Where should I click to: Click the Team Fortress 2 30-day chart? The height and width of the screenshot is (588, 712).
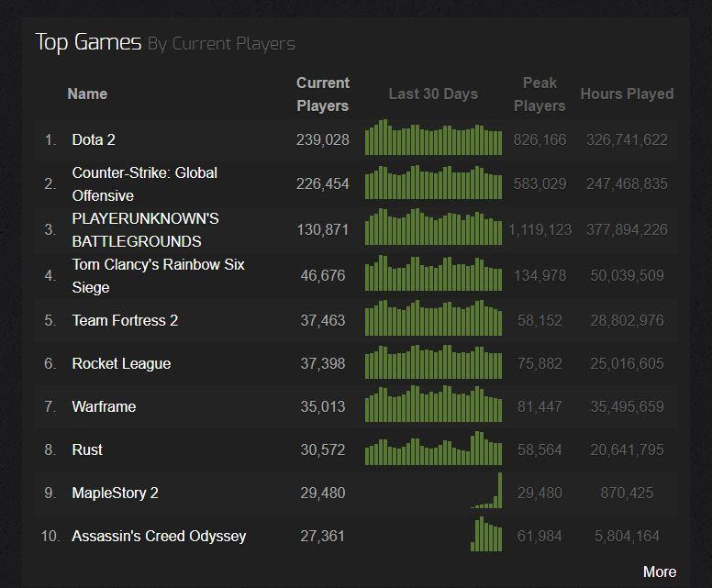(x=433, y=317)
